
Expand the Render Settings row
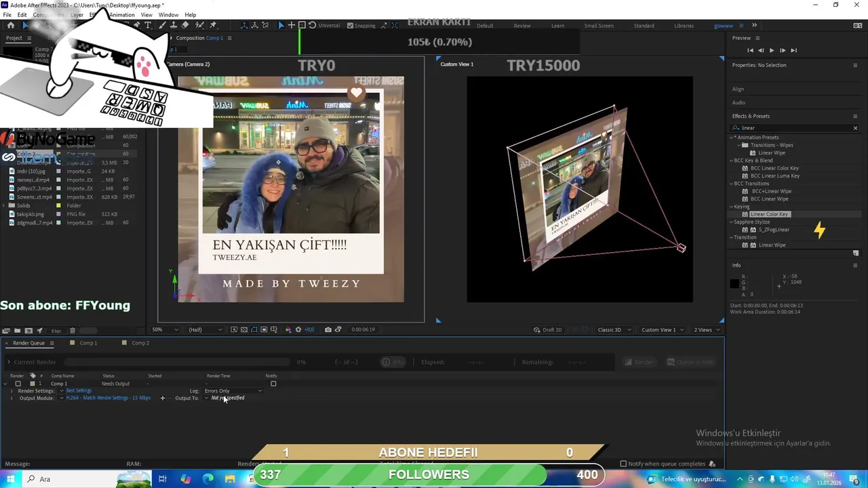tap(12, 391)
